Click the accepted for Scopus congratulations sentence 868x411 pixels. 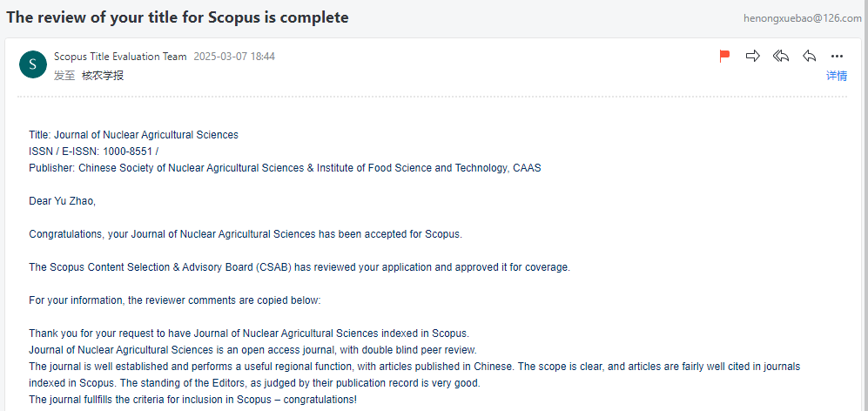(x=246, y=233)
